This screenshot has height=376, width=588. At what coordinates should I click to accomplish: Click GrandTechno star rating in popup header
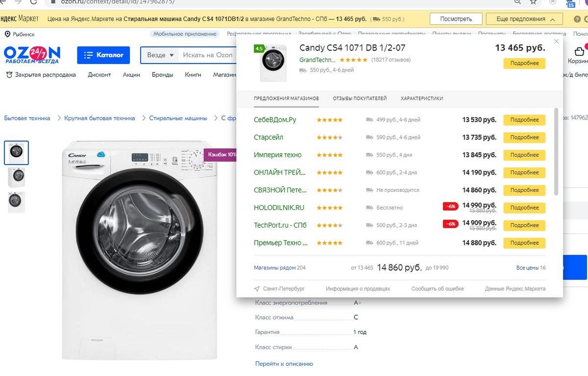(x=353, y=60)
